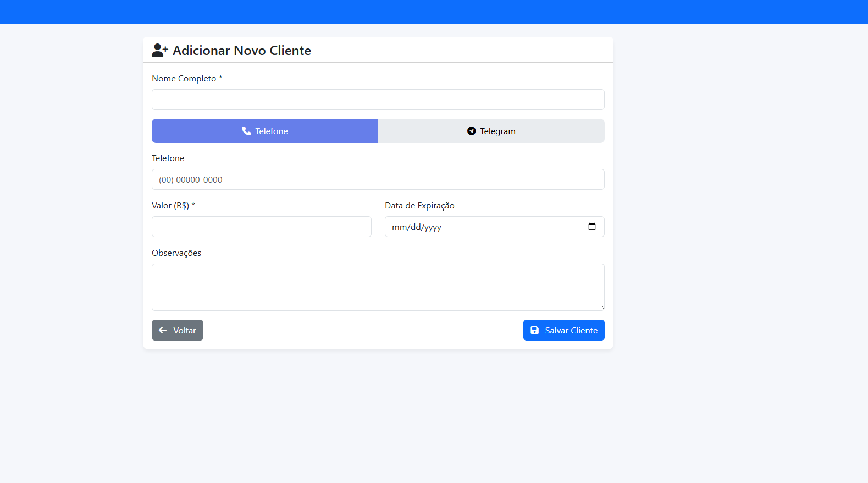Click the add-user icon beside the title
The height and width of the screenshot is (483, 868).
pyautogui.click(x=159, y=50)
